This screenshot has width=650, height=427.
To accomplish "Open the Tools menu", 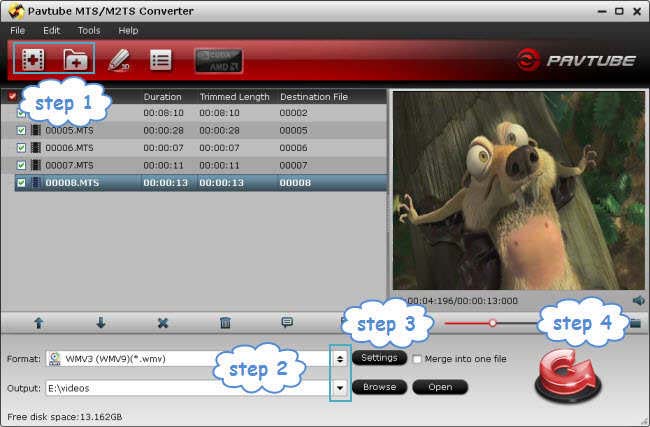I will [x=88, y=31].
